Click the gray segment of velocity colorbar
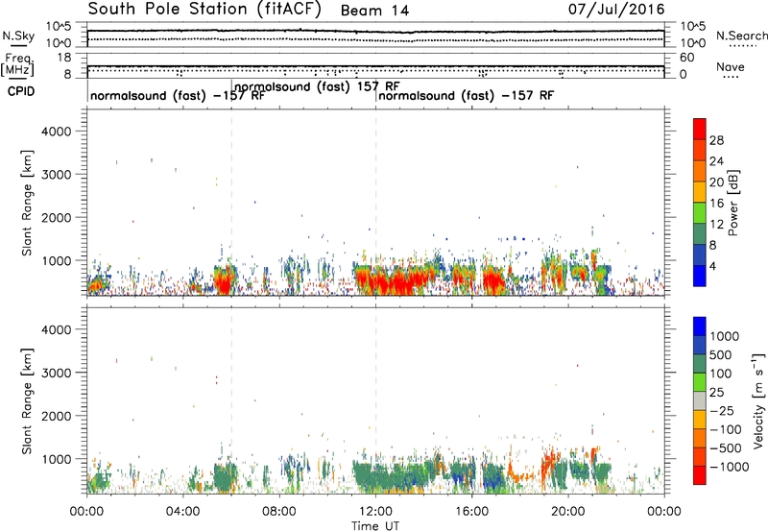 click(x=700, y=401)
